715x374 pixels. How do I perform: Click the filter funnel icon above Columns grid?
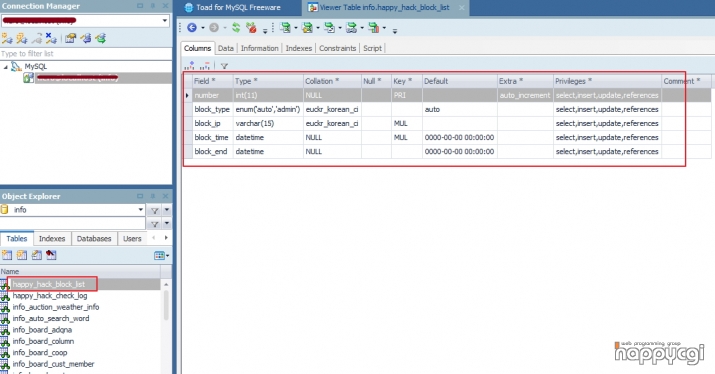pos(224,66)
